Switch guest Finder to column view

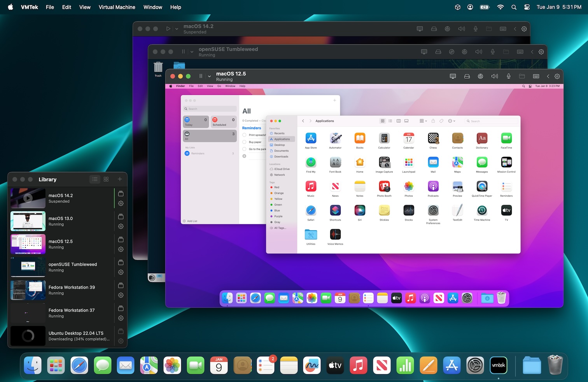coord(399,121)
